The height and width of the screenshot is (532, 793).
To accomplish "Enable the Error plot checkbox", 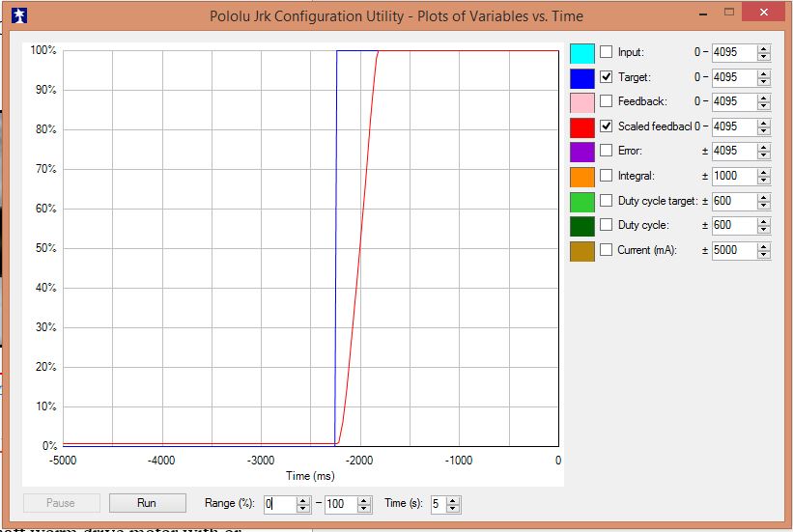I will [x=606, y=151].
